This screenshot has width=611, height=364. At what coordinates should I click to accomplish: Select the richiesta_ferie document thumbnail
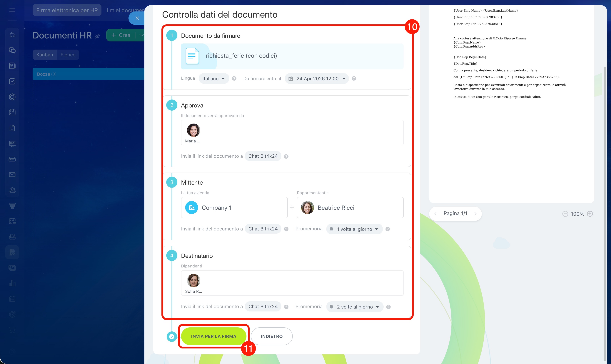[192, 56]
